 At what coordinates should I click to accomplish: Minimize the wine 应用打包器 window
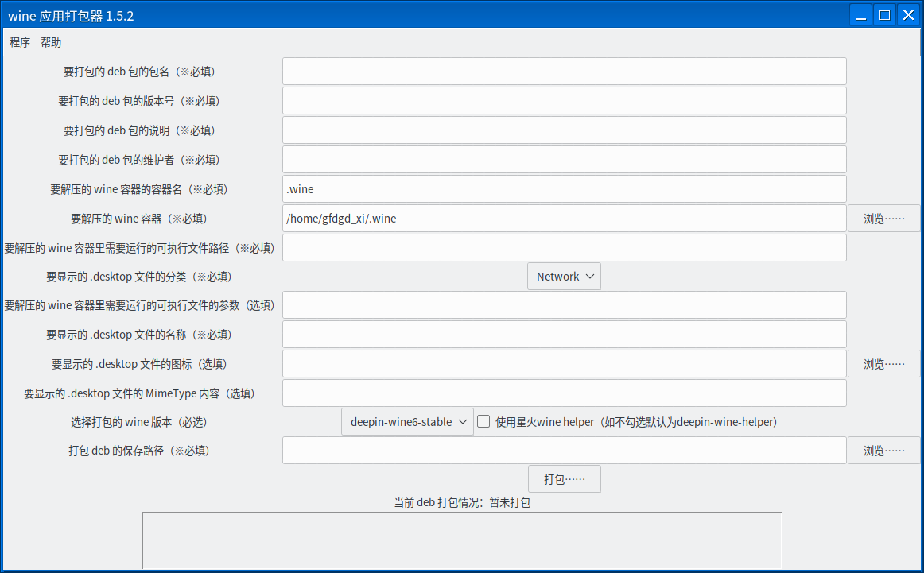coord(861,15)
